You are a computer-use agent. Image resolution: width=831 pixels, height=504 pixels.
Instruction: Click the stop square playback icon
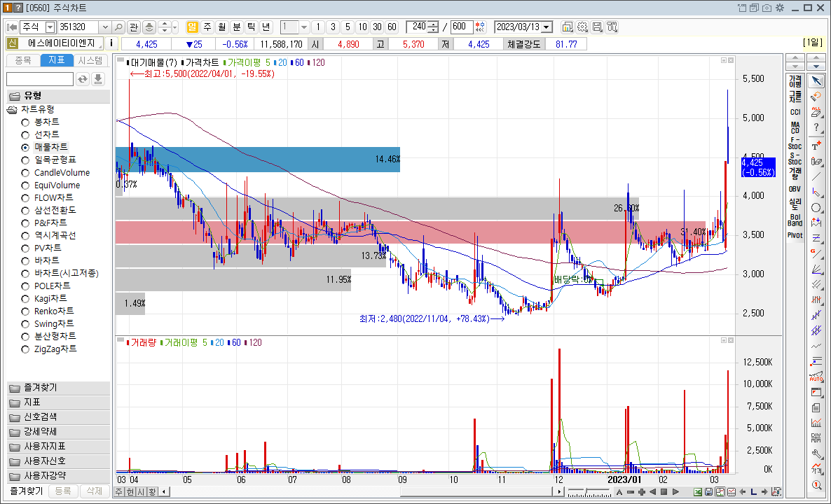pos(664,492)
